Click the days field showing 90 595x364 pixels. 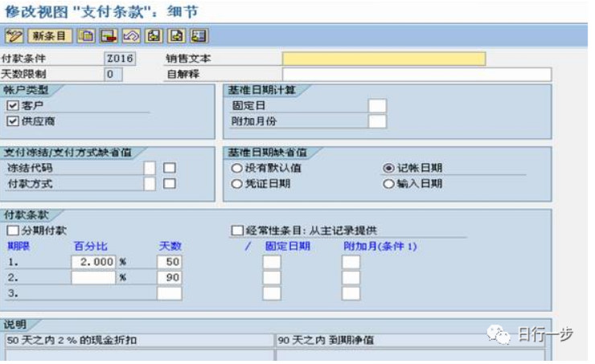tap(169, 277)
